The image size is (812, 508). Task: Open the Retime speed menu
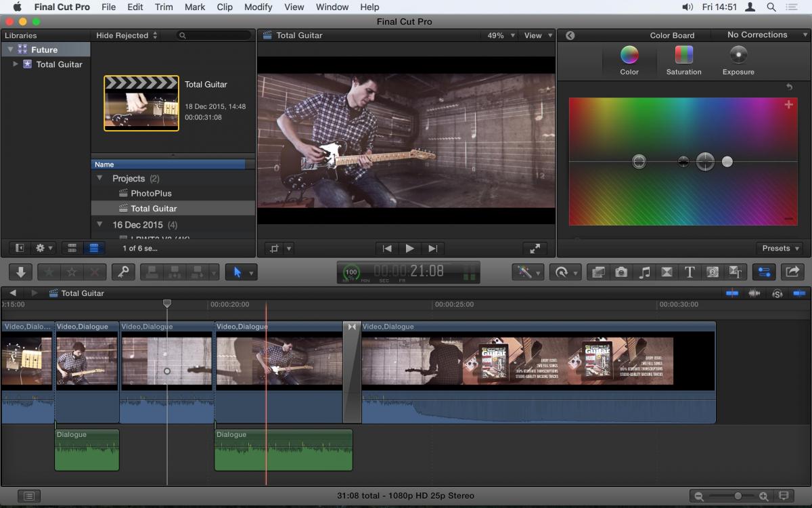pyautogui.click(x=565, y=272)
